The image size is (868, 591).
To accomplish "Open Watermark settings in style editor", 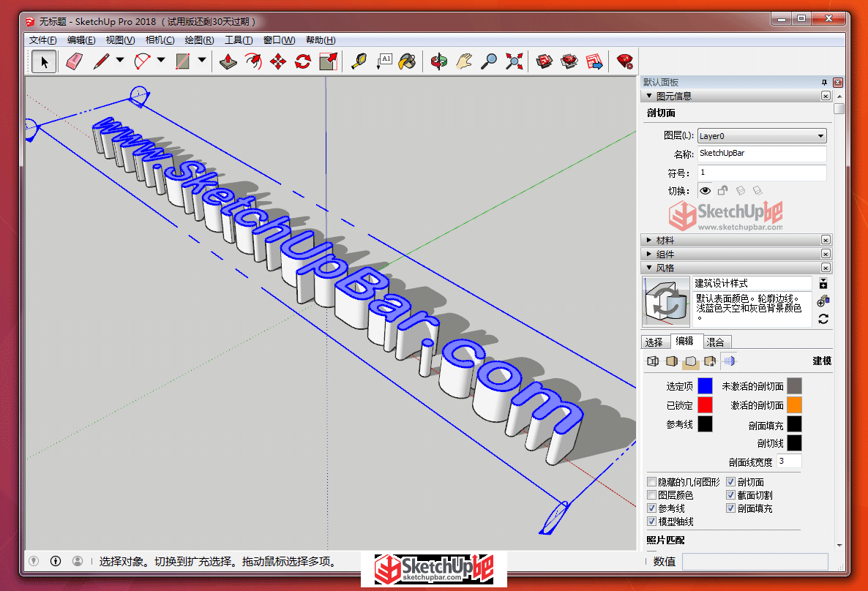I will (710, 361).
